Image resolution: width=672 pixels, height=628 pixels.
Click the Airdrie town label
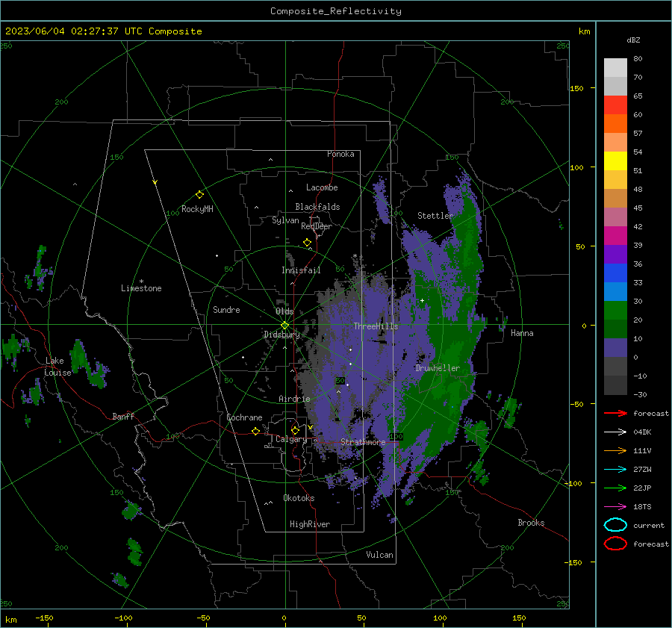coord(294,399)
